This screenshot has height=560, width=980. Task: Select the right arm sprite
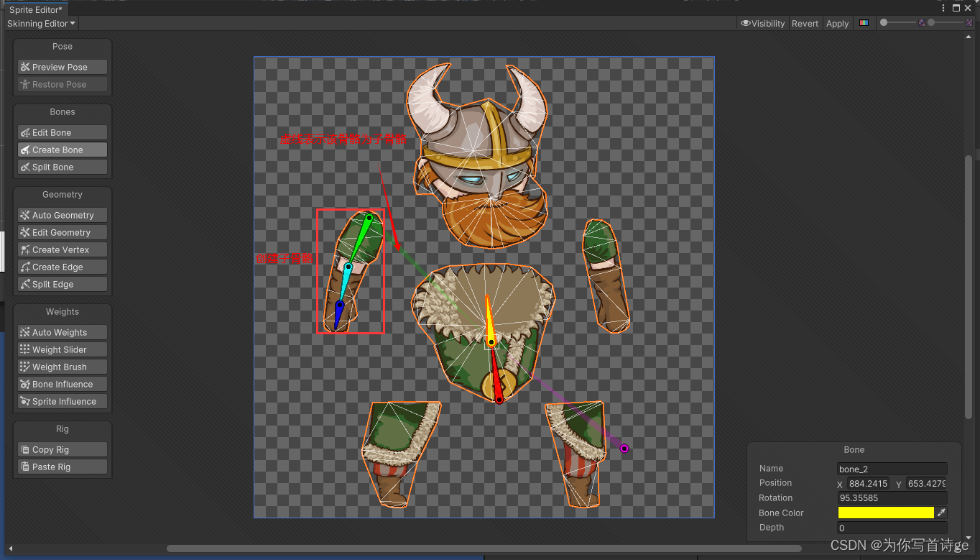click(x=606, y=276)
